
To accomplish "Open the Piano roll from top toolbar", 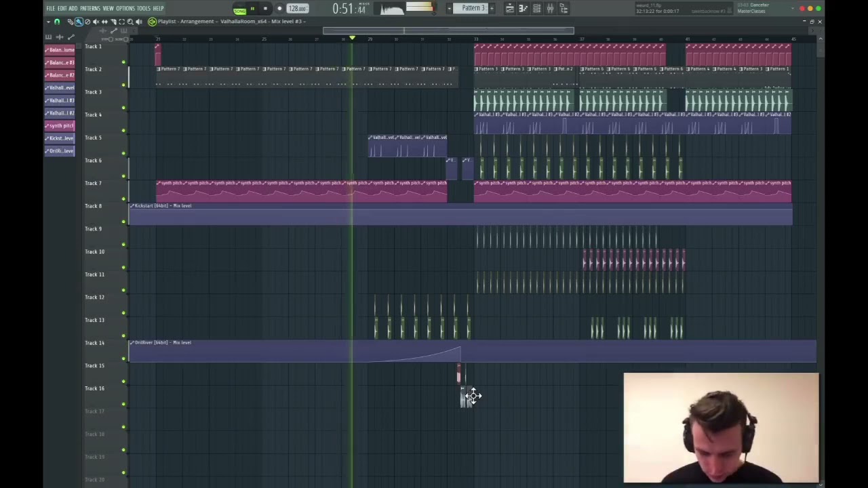I will pyautogui.click(x=523, y=8).
